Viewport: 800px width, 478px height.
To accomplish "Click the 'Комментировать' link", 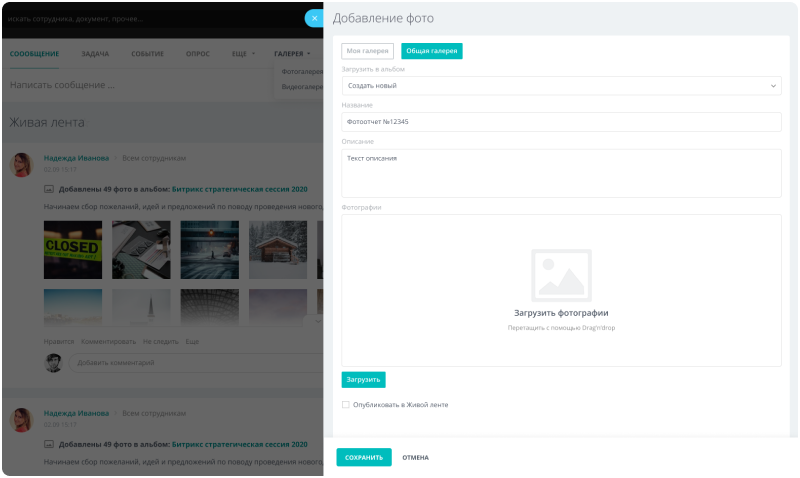I will coord(108,342).
